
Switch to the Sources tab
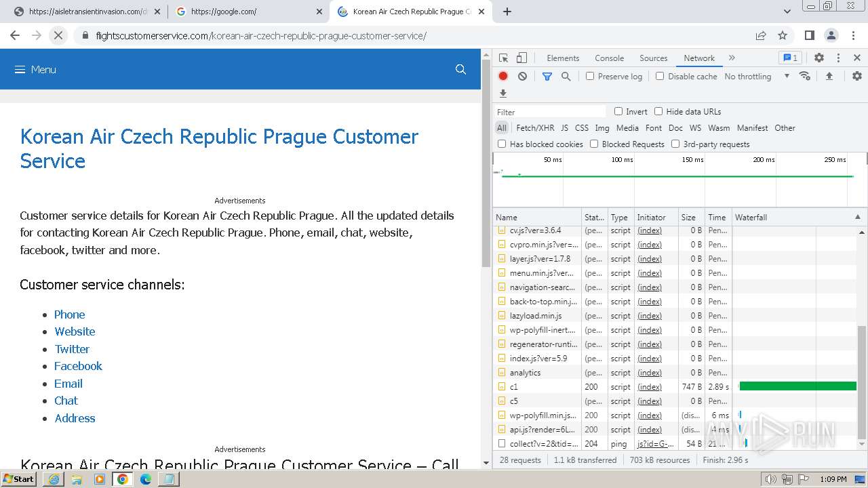tap(654, 58)
